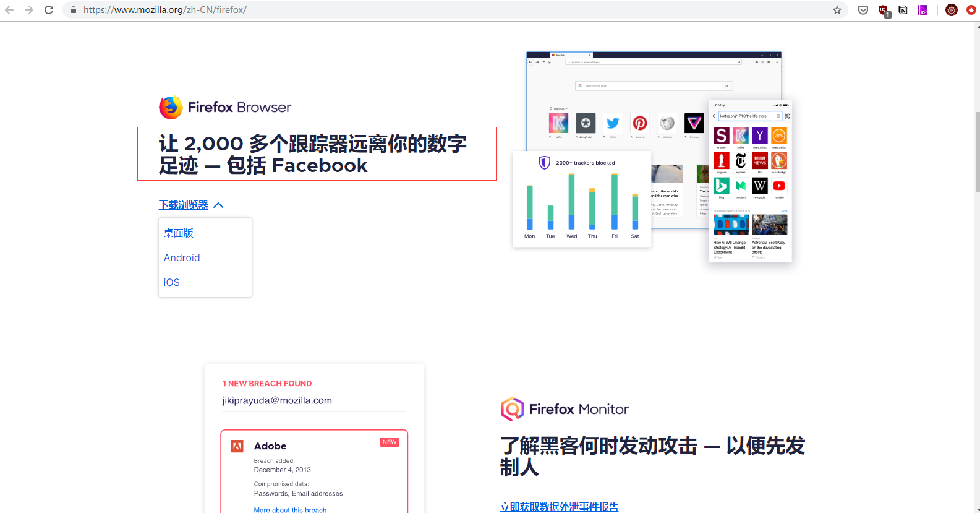Open More about this breach link
980x513 pixels.
(290, 510)
